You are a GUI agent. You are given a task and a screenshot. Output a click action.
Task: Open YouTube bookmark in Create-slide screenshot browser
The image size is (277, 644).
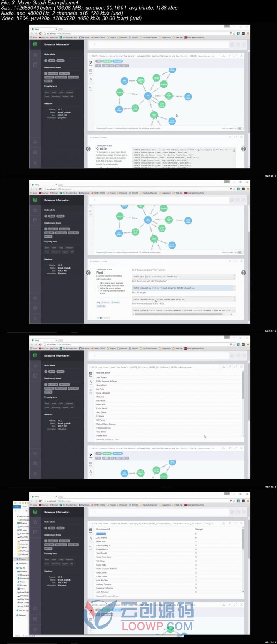tap(44, 37)
